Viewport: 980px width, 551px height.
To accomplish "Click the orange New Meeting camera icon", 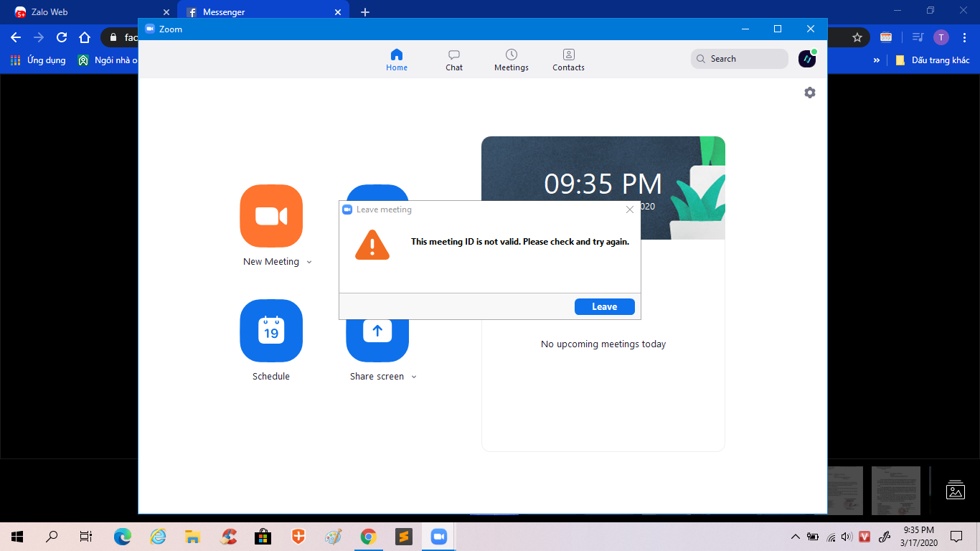I will click(x=271, y=216).
